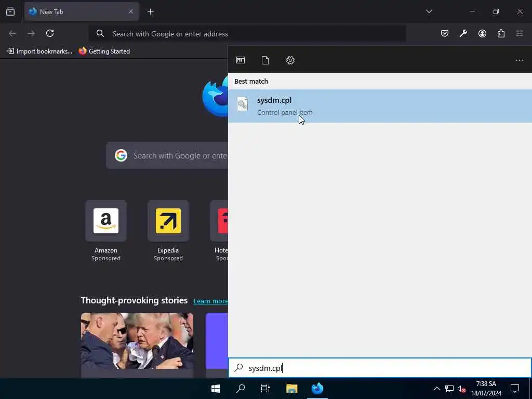Click the sysdm.cpl control panel file icon
532x399 pixels.
click(242, 104)
